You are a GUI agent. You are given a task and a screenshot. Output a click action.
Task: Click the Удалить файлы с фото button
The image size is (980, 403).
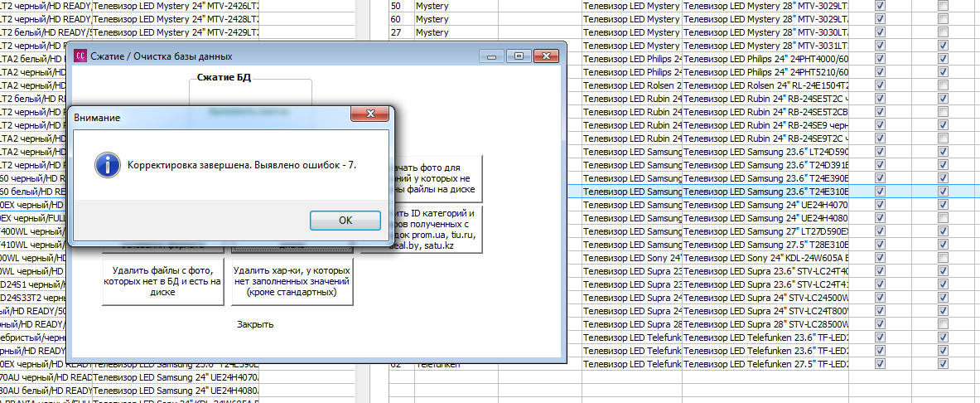163,282
